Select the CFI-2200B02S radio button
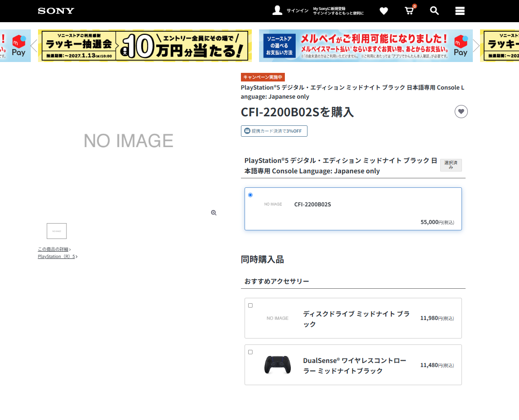This screenshot has height=420, width=519. click(x=250, y=195)
